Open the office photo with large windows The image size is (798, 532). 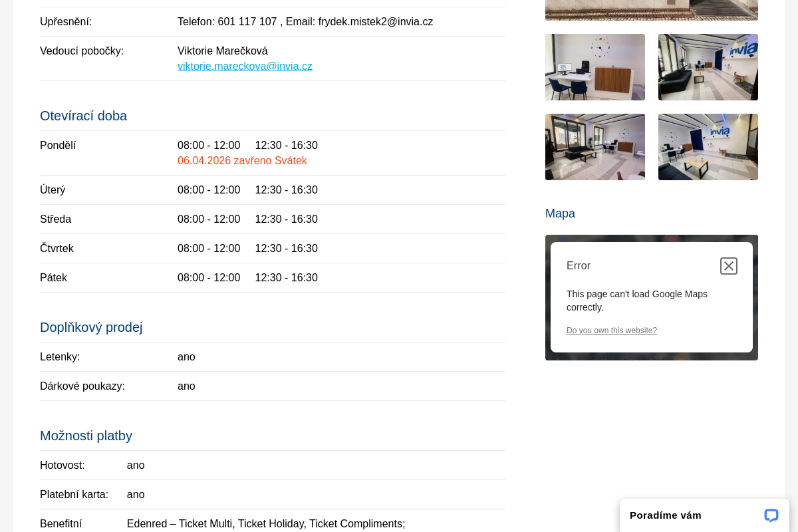(595, 147)
